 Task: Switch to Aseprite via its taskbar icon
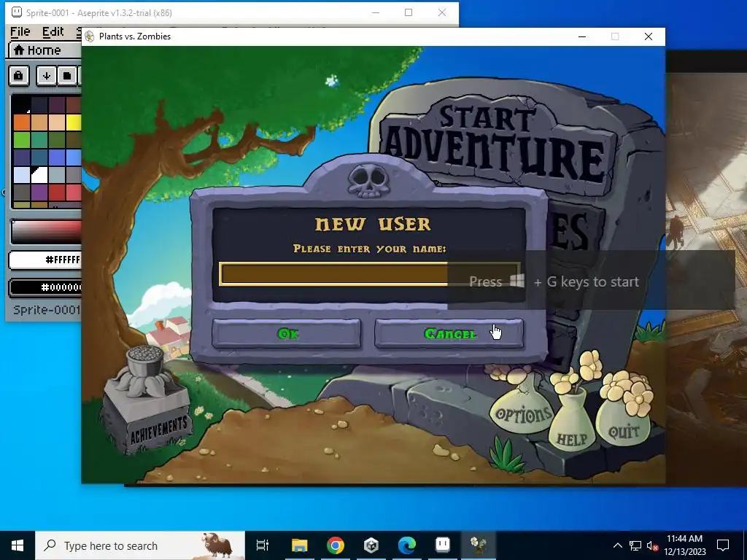443,545
